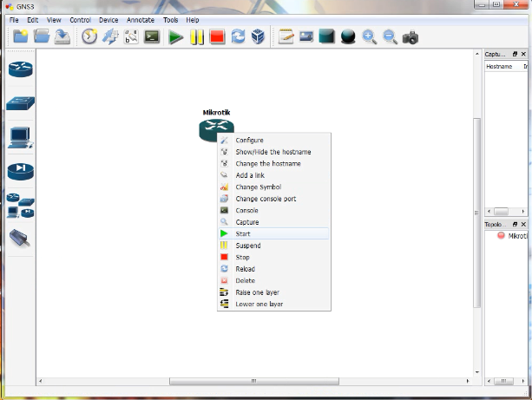The height and width of the screenshot is (400, 532).
Task: Click the clock snapshot toolbar icon
Action: click(89, 36)
